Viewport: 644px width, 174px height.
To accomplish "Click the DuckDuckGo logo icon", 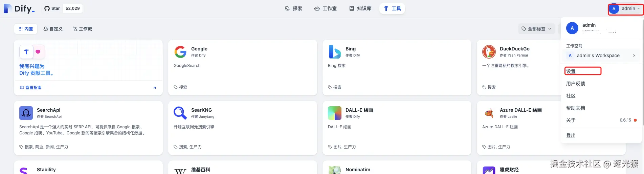I will coord(489,52).
